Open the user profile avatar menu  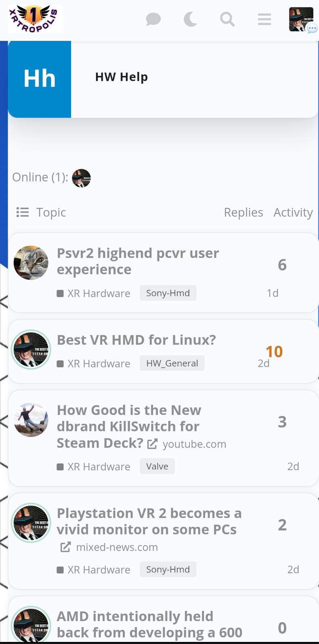301,19
